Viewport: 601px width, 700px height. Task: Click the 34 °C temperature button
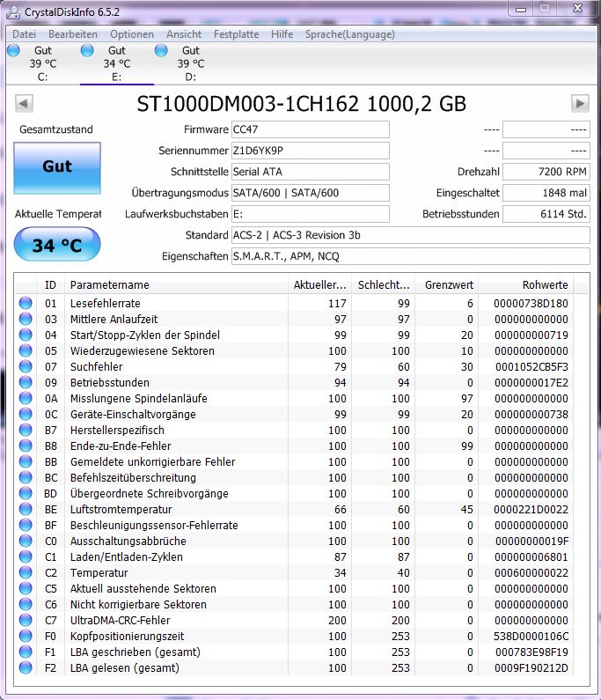pos(57,245)
